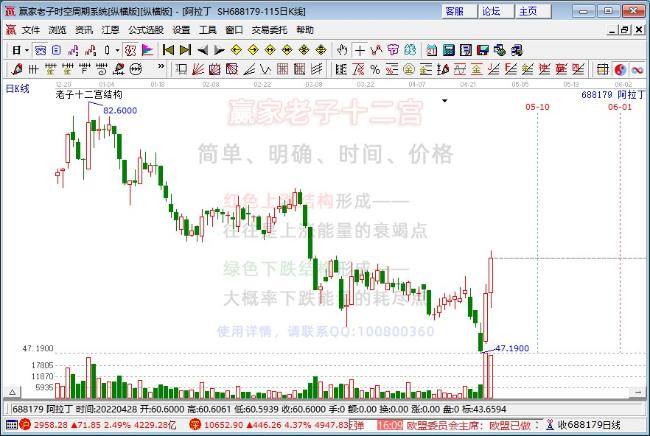650x436 pixels.
Task: Click the magenta flag icon
Action: [x=147, y=50]
